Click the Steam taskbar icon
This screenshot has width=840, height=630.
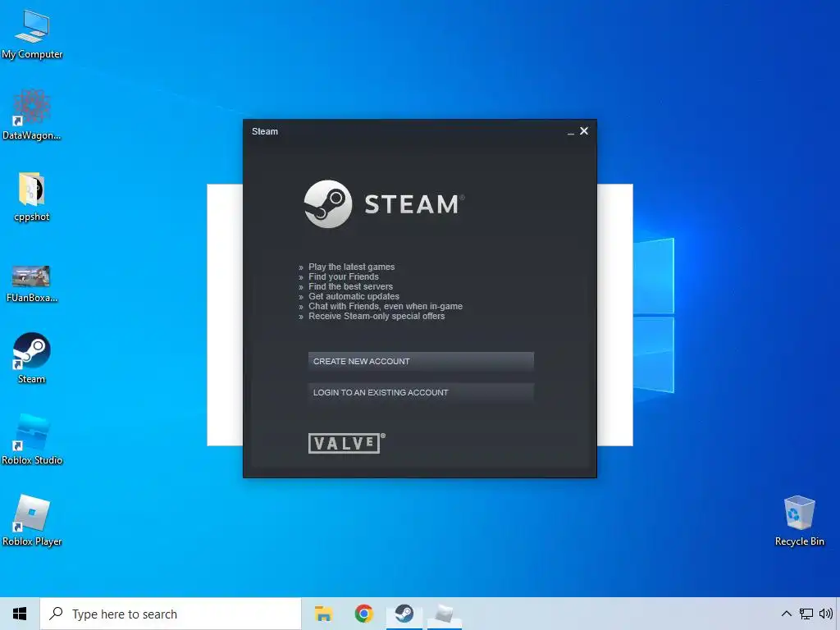404,614
